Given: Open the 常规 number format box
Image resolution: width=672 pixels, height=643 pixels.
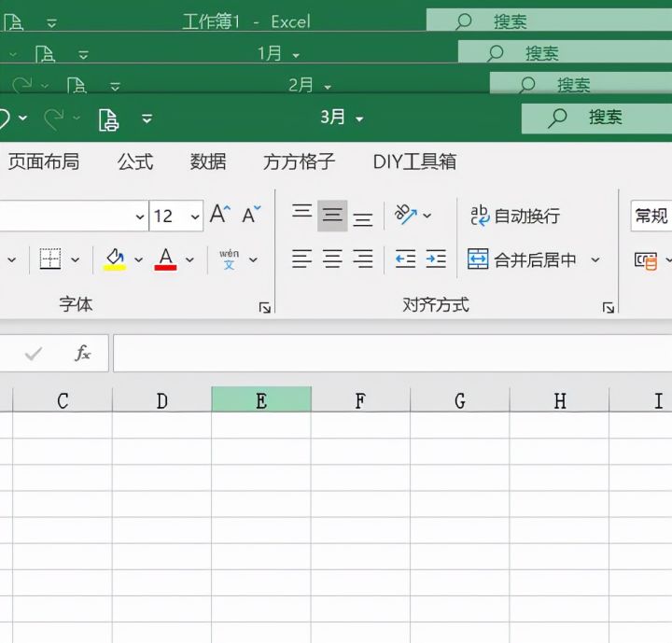Looking at the screenshot, I should tap(651, 216).
